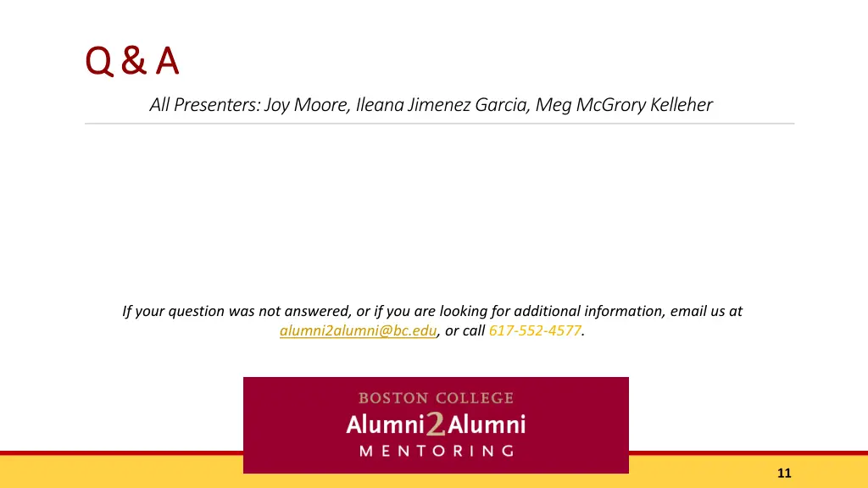Click the gray divider line under presenters
The height and width of the screenshot is (488, 868).
click(440, 124)
